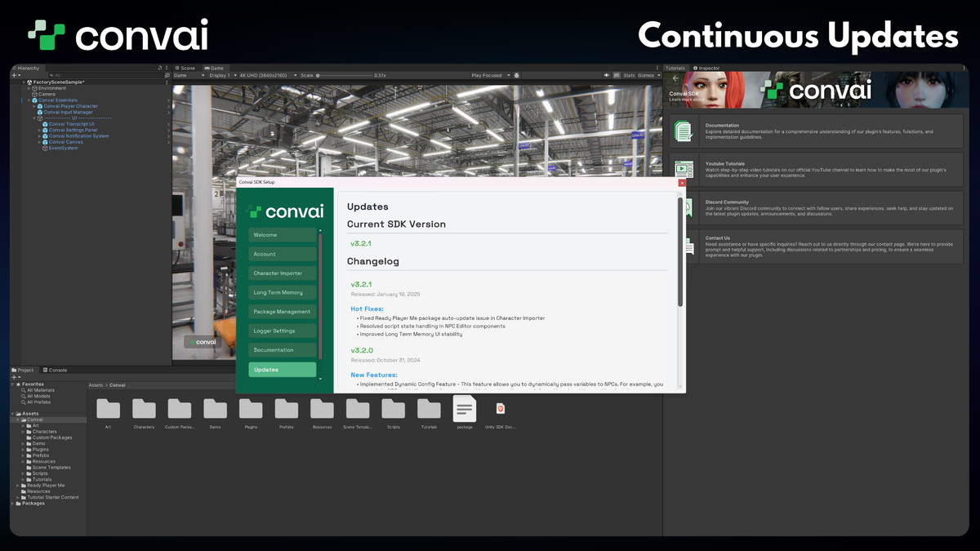The width and height of the screenshot is (980, 551).
Task: Open Welcome in Convai SDK Setup
Action: coord(283,235)
